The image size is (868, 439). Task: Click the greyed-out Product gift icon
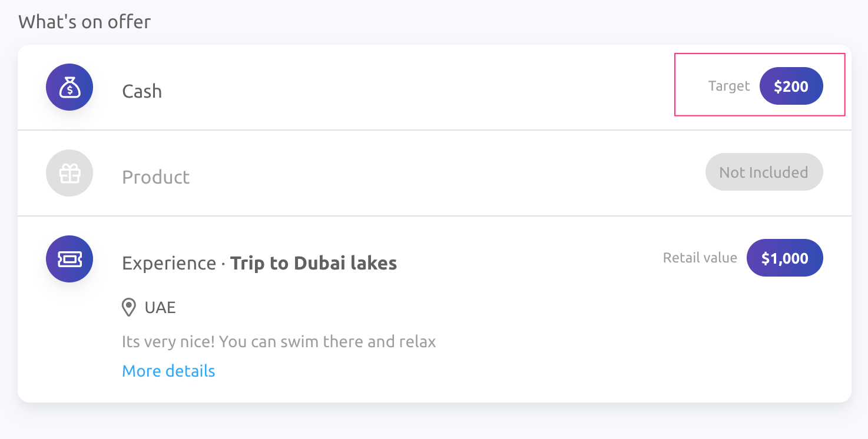pos(69,173)
